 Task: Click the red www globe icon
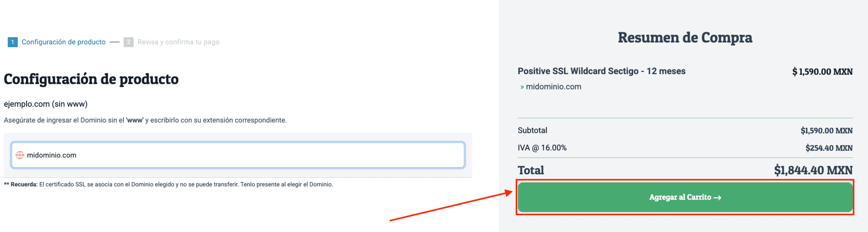19,155
